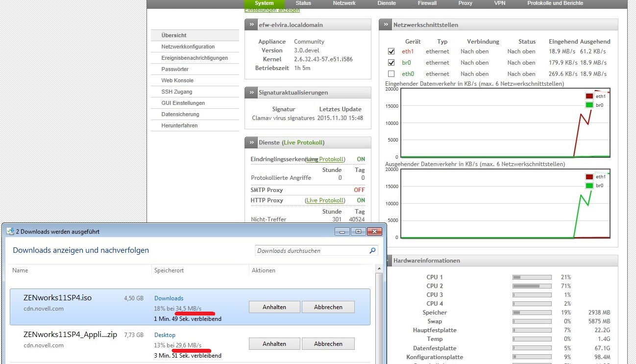The height and width of the screenshot is (364, 636).
Task: Select Herunterfahren in the sidebar
Action: 195,125
